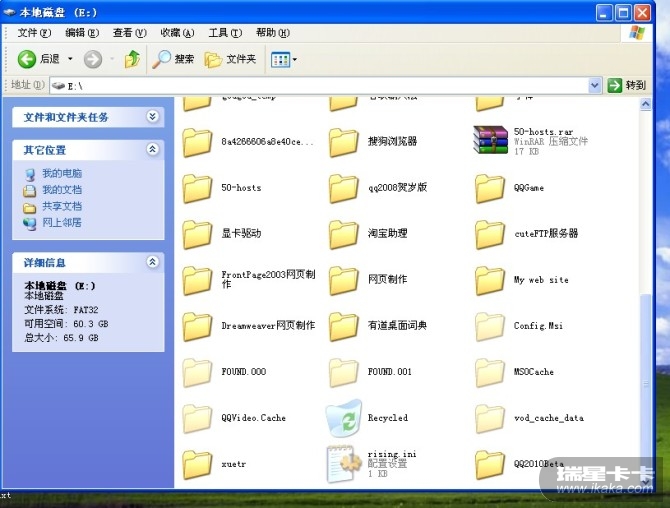Click the 转到 Go button
The image size is (670, 508).
pyautogui.click(x=627, y=85)
